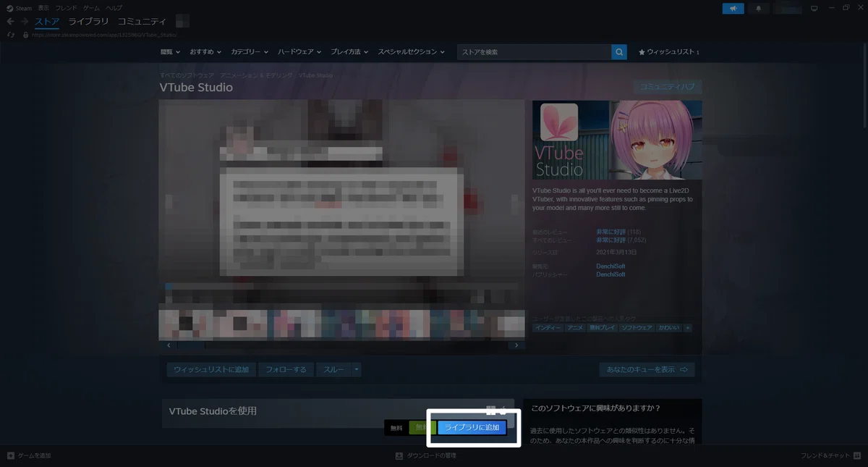
Task: Expand the プレイ方法 dropdown
Action: pos(349,52)
